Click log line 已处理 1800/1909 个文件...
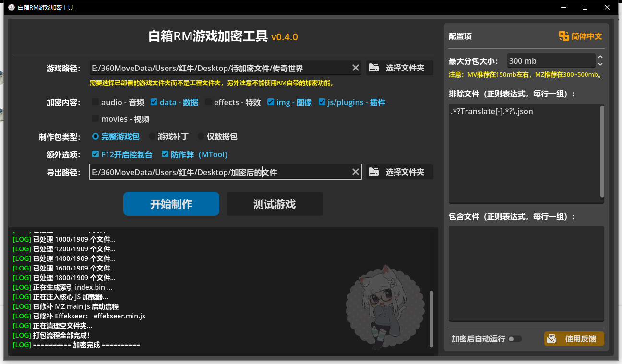 click(x=64, y=278)
